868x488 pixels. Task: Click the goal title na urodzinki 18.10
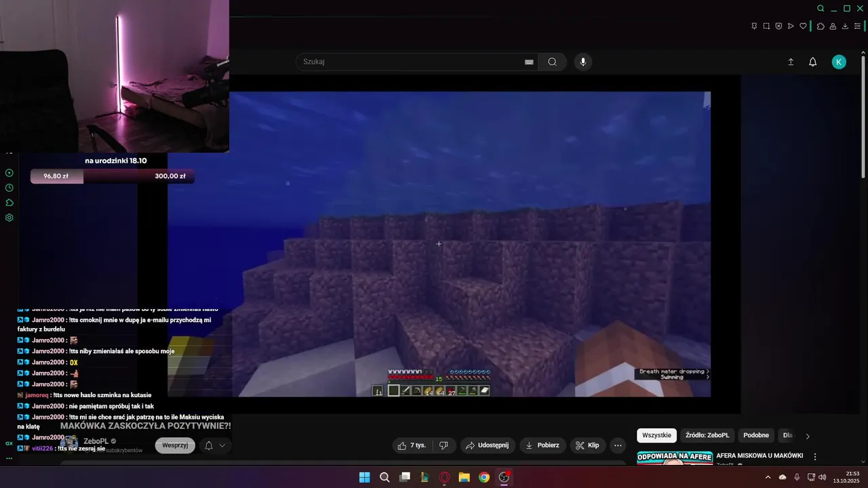pyautogui.click(x=116, y=161)
